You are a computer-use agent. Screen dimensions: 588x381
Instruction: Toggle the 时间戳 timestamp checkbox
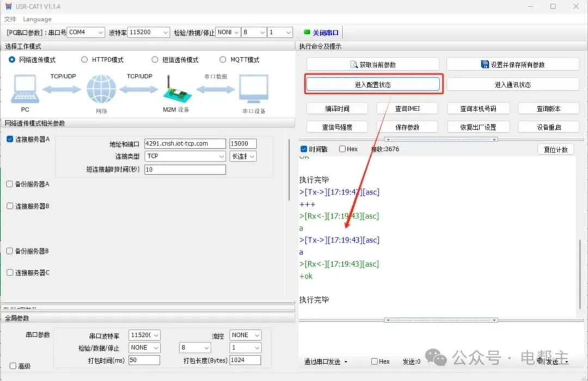[303, 149]
